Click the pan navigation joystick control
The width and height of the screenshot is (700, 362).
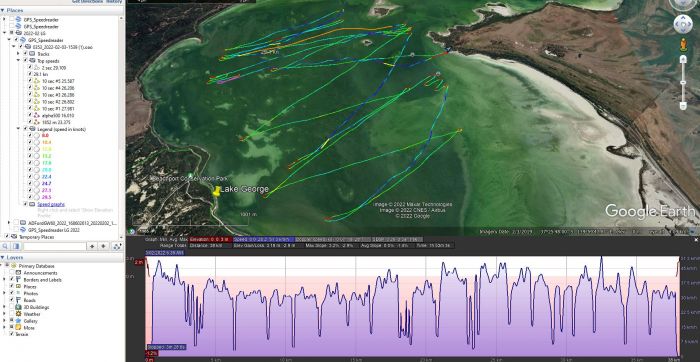[683, 24]
